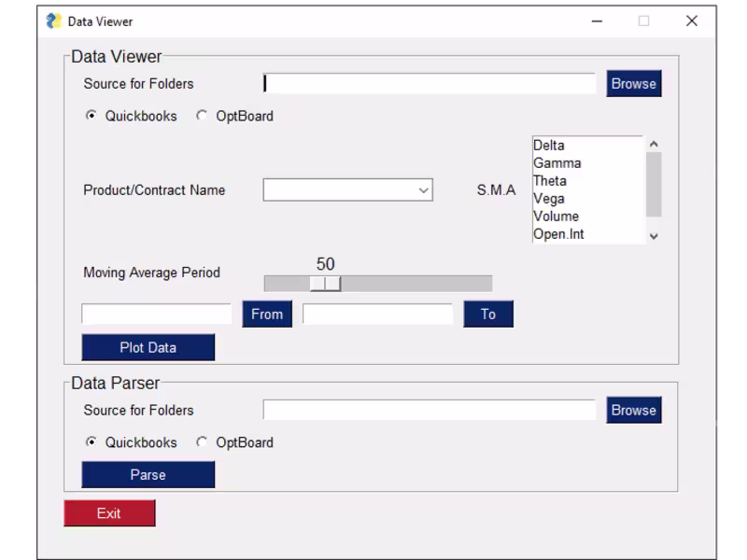Screen dimensions: 747x560
Task: Click the From date button
Action: (x=267, y=314)
